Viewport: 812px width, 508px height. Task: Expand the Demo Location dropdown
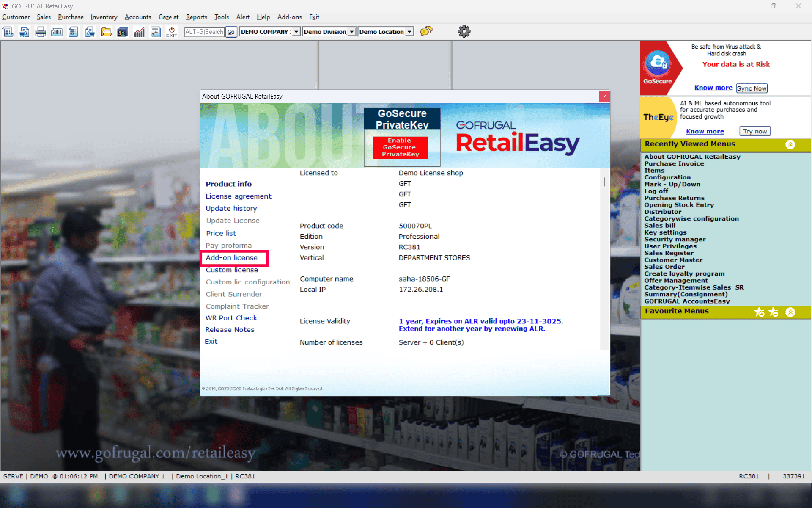tap(409, 32)
